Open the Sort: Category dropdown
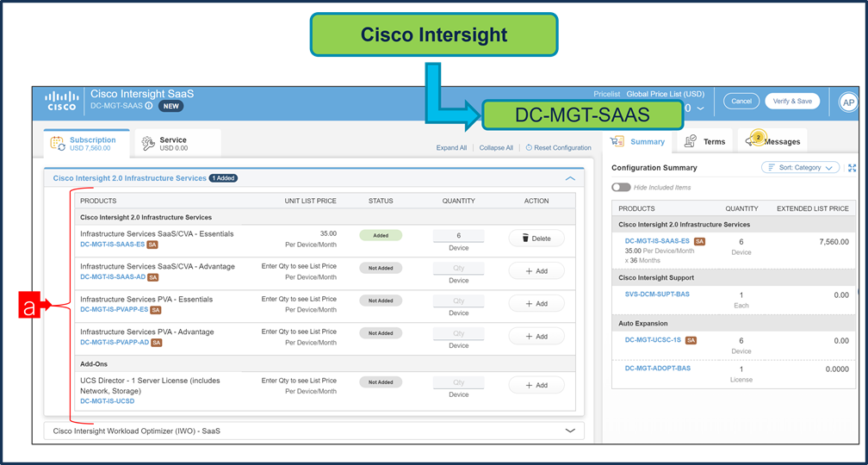The image size is (868, 465). [801, 167]
